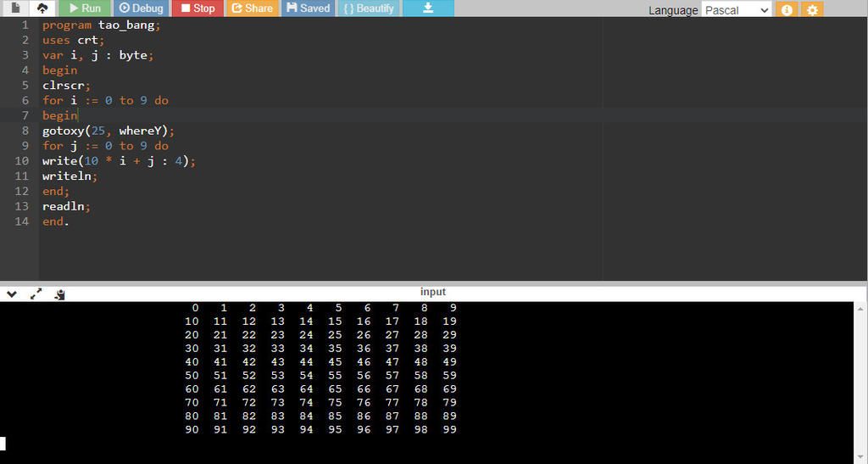The image size is (868, 464).
Task: Share the code via Share button
Action: click(x=253, y=8)
